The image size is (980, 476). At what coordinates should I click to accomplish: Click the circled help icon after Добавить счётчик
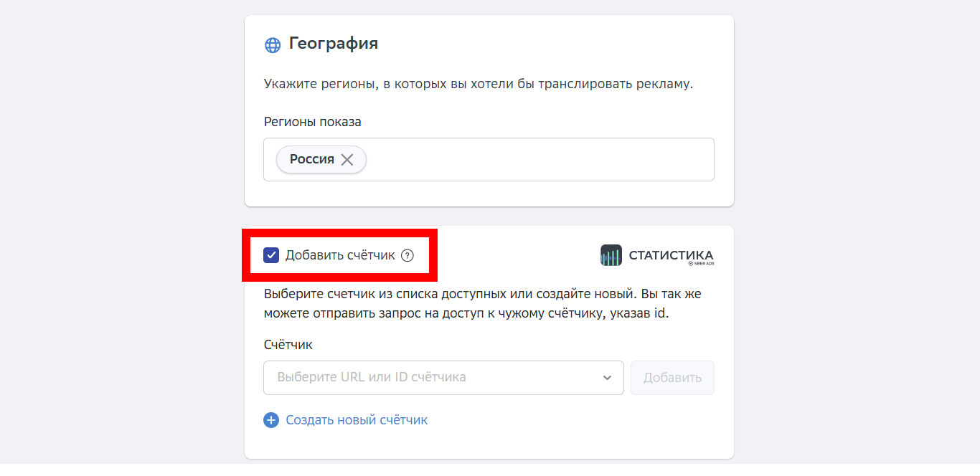click(x=407, y=255)
